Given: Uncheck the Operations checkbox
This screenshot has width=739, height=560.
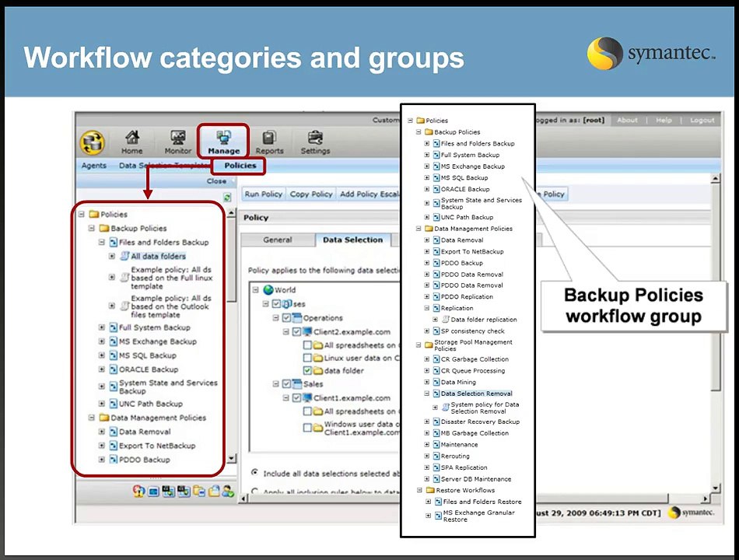Looking at the screenshot, I should [x=286, y=317].
